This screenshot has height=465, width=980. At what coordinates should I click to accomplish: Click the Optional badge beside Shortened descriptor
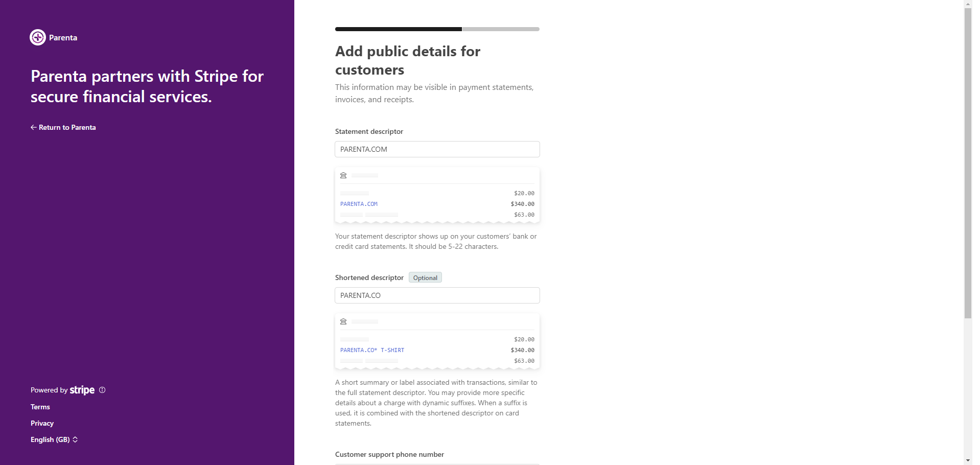pyautogui.click(x=425, y=277)
